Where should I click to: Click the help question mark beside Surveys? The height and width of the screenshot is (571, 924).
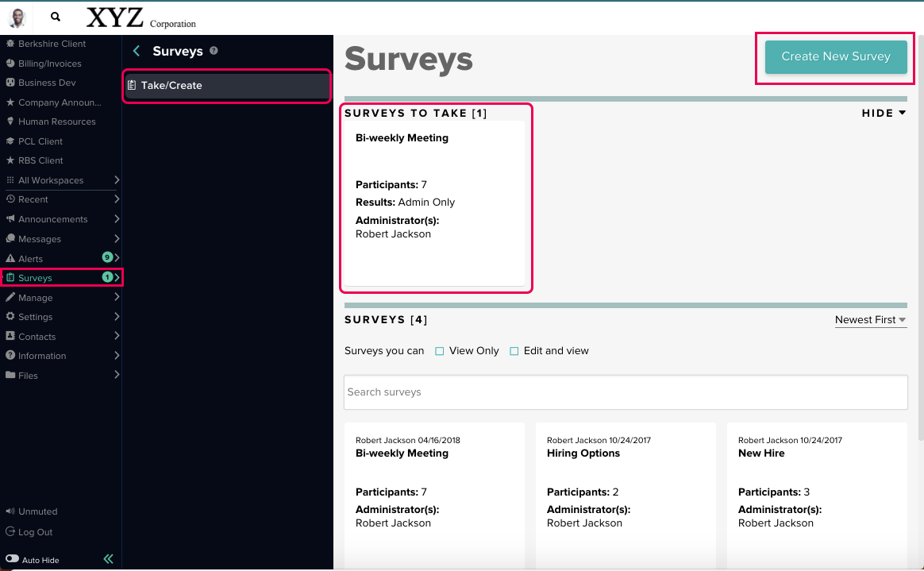click(x=214, y=51)
